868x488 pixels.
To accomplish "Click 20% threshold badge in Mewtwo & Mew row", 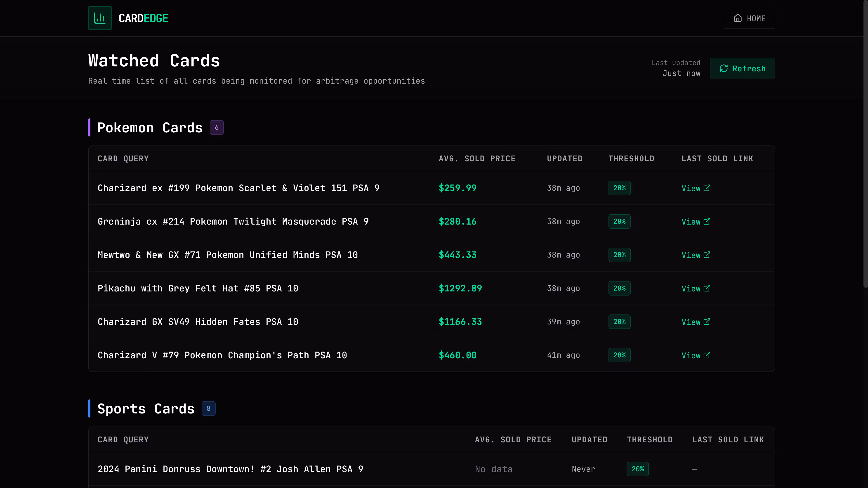I will click(619, 255).
